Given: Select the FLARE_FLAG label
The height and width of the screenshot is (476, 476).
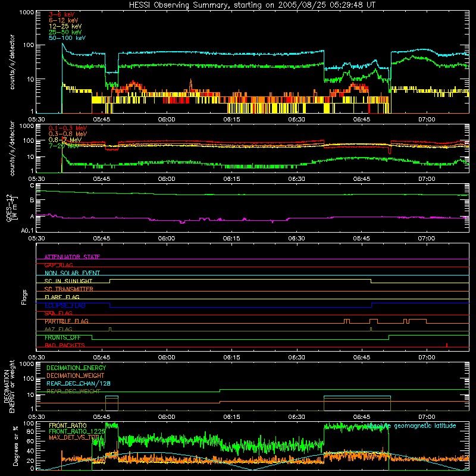Looking at the screenshot, I should (62, 297).
